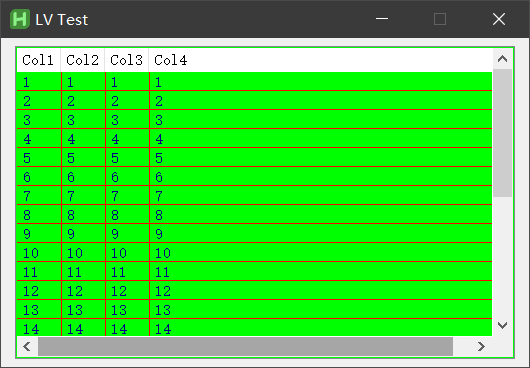Viewport: 530px width, 368px height.
Task: Select cell 4 in Col3
Action: click(x=127, y=139)
